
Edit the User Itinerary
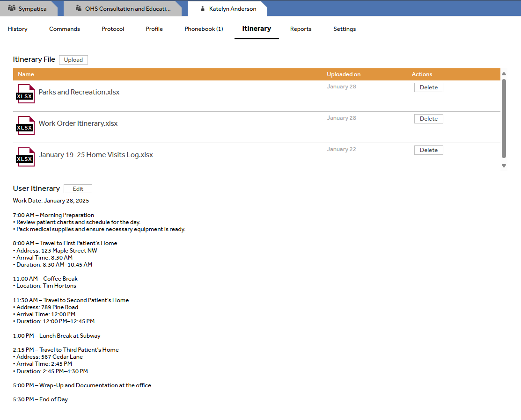coord(78,189)
